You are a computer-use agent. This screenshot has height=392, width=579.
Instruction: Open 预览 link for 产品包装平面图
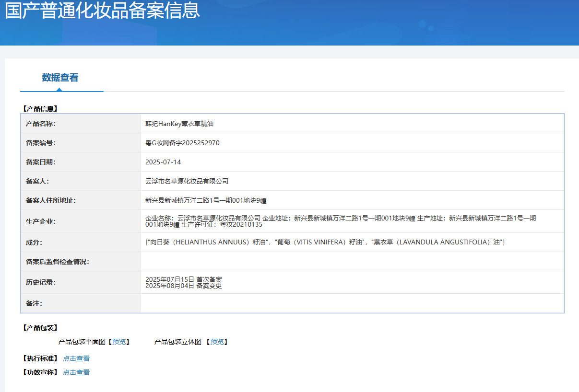(119, 342)
